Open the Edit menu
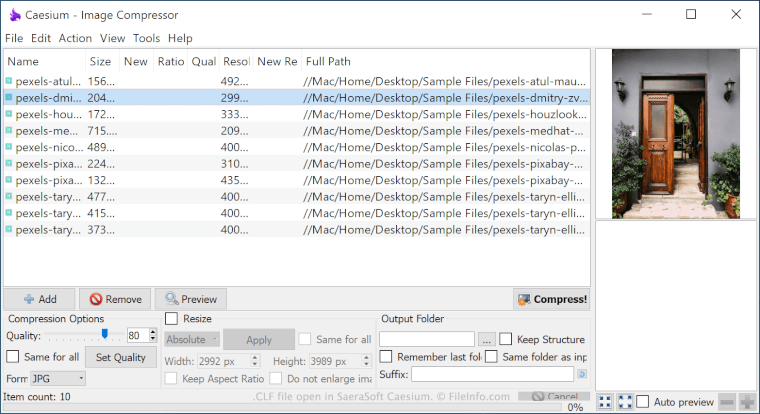Image resolution: width=760 pixels, height=414 pixels. [x=41, y=38]
